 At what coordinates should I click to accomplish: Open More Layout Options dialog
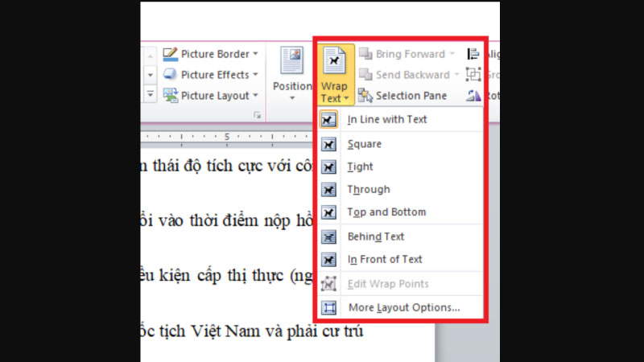[403, 307]
